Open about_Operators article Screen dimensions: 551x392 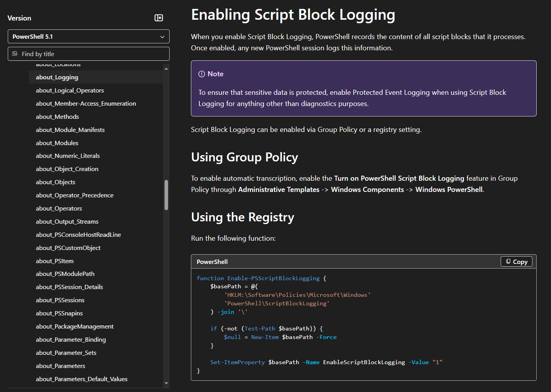59,209
